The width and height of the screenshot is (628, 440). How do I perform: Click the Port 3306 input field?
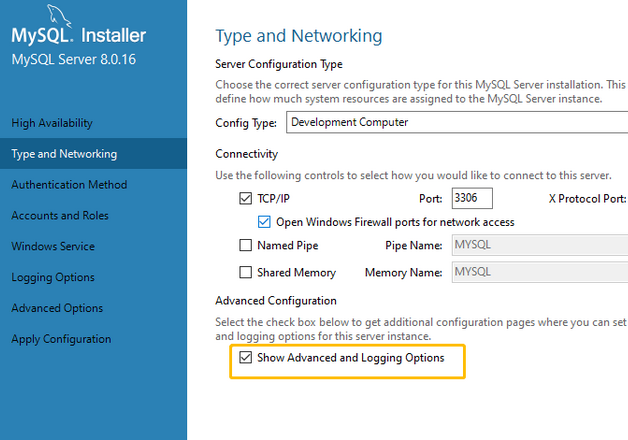pyautogui.click(x=472, y=198)
